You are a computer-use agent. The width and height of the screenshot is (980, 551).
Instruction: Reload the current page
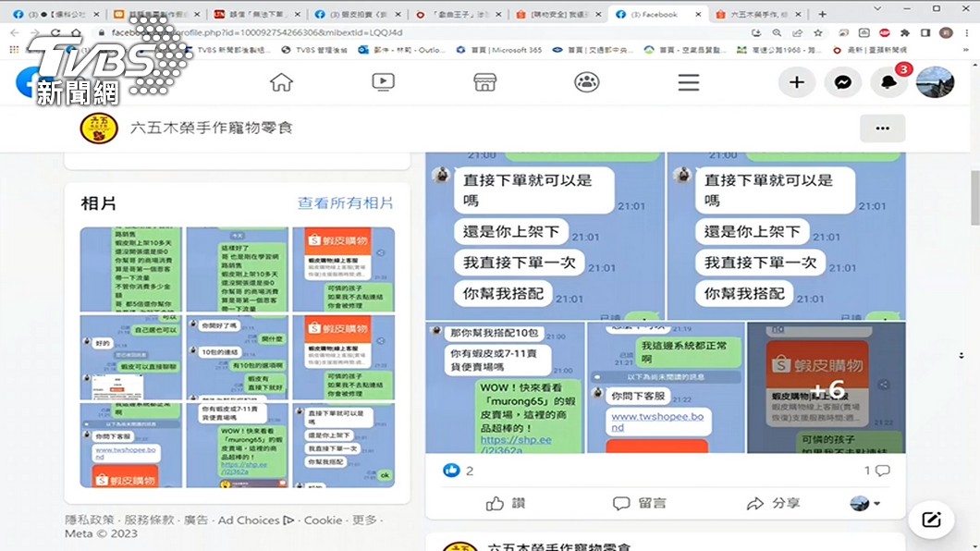(x=55, y=32)
